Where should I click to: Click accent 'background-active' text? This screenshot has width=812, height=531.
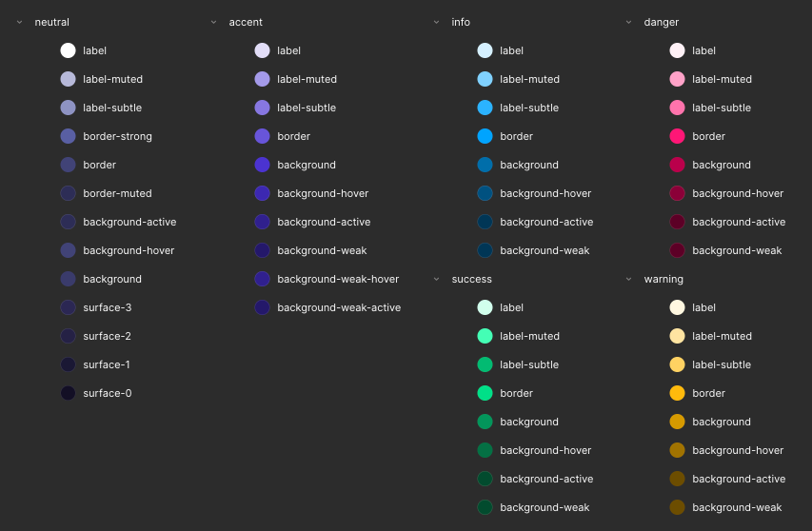tap(324, 222)
